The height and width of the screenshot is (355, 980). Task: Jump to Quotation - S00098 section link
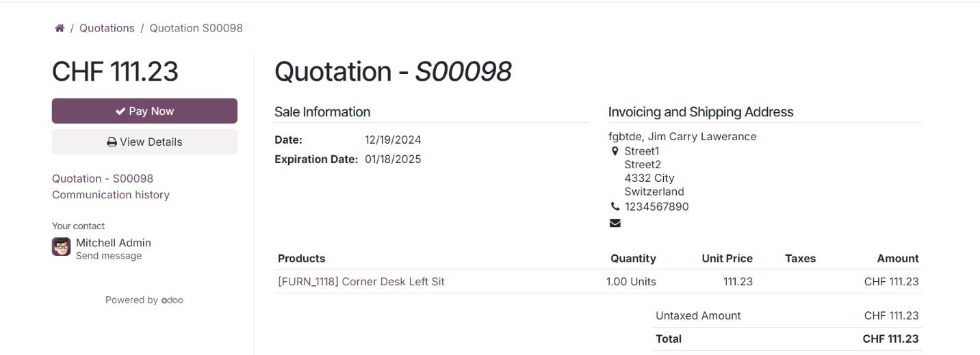click(103, 179)
